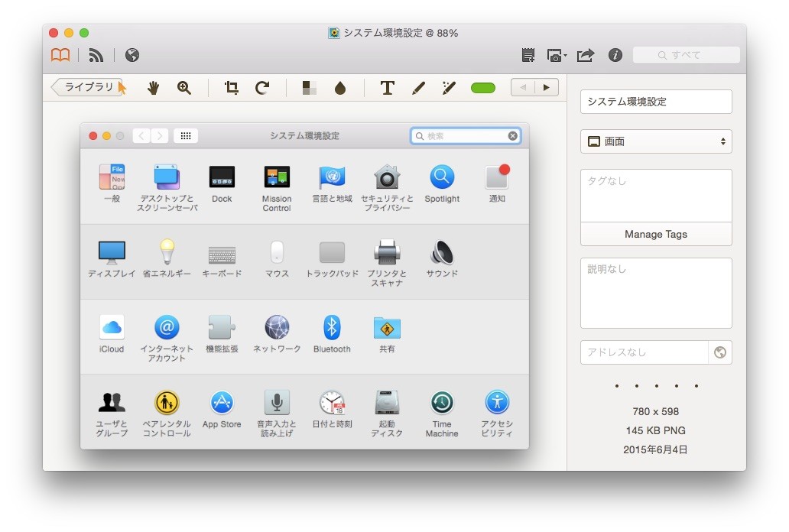The image size is (789, 532).
Task: Click the サウンド speaker icon
Action: click(x=442, y=252)
